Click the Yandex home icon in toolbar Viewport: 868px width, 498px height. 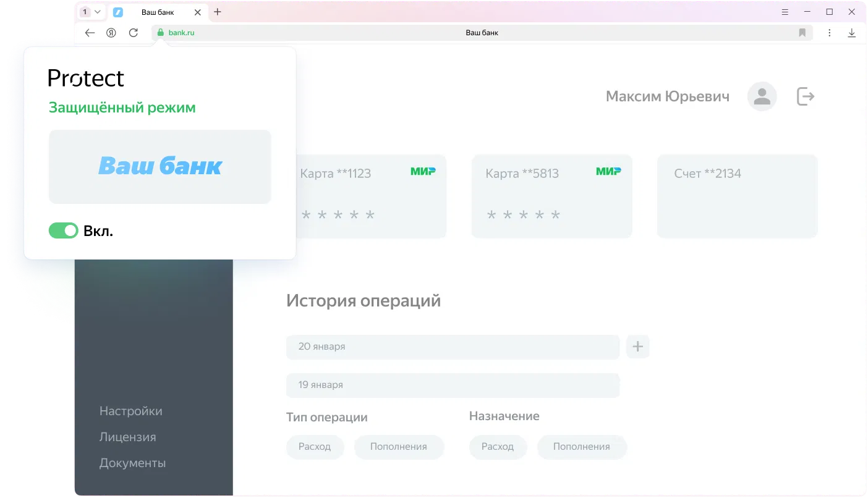coord(111,33)
